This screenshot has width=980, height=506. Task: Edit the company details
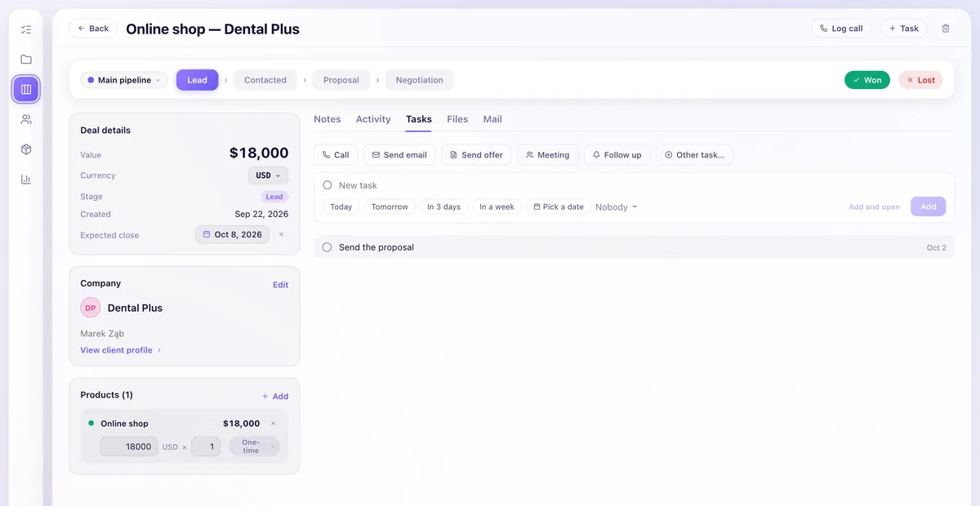[x=280, y=285]
